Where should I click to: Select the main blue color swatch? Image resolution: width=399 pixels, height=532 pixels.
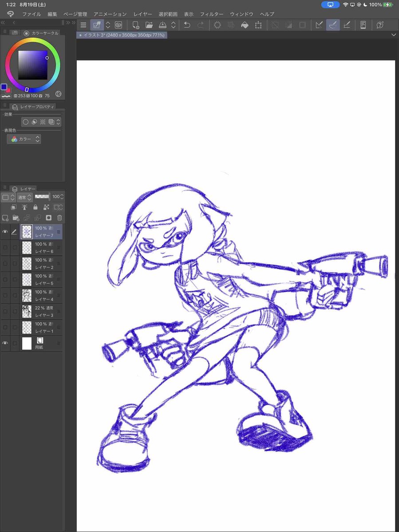(4, 87)
